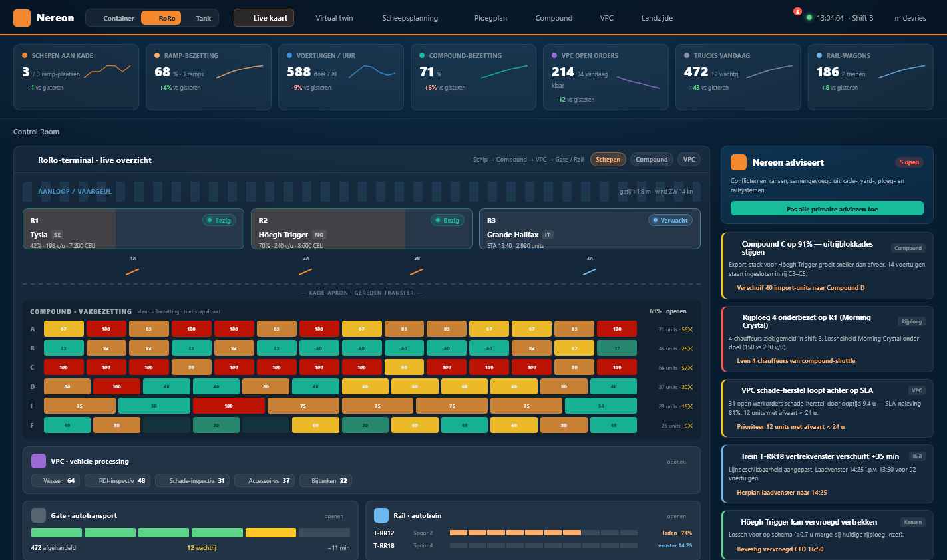Switch to the Virtual twin tab
Image resolution: width=947 pixels, height=560 pixels.
[x=334, y=18]
